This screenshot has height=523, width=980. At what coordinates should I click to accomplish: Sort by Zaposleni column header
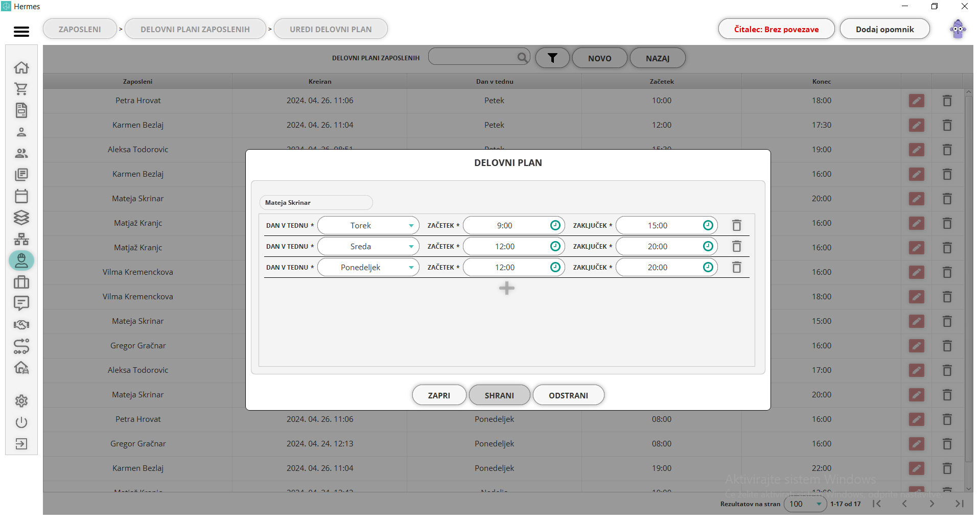pyautogui.click(x=137, y=81)
